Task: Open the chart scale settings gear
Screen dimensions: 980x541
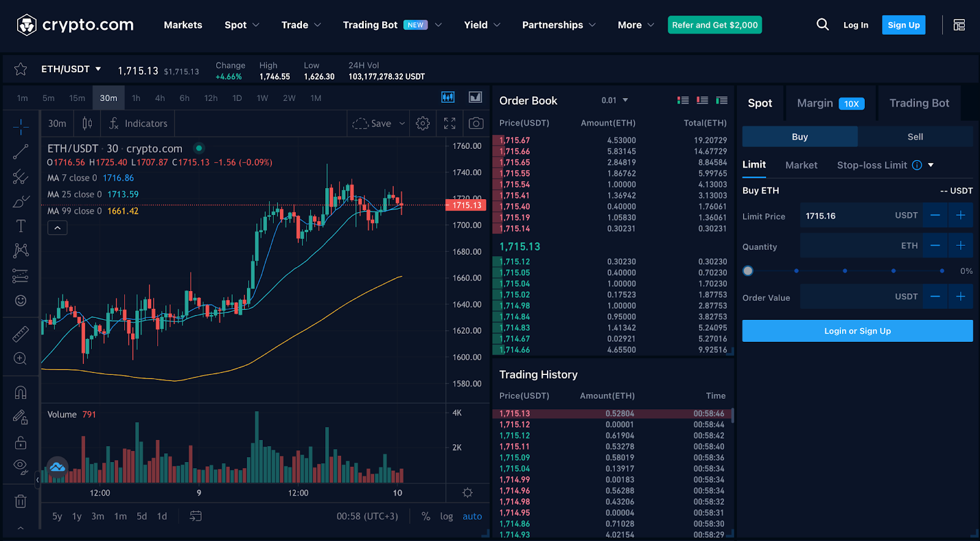Action: (467, 493)
